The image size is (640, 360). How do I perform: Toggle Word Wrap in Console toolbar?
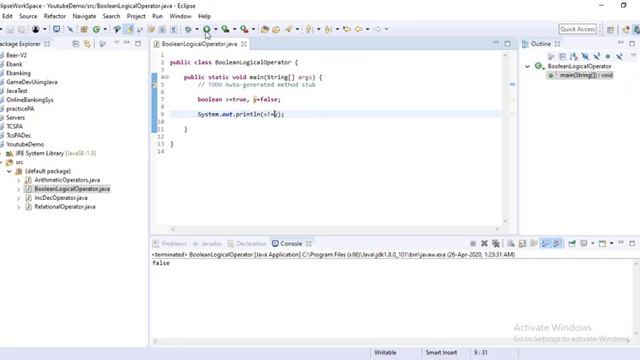(x=534, y=244)
